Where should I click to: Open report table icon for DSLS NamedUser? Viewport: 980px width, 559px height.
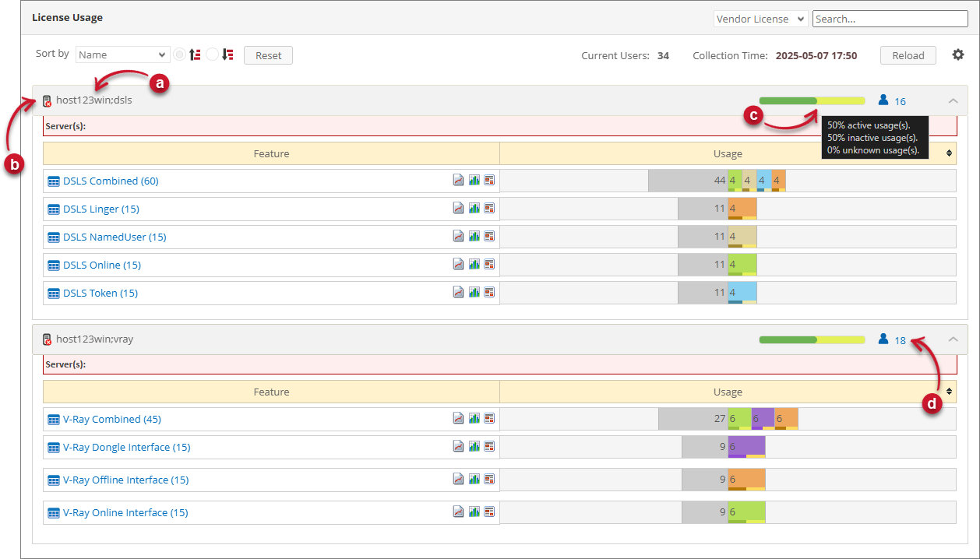click(x=489, y=237)
